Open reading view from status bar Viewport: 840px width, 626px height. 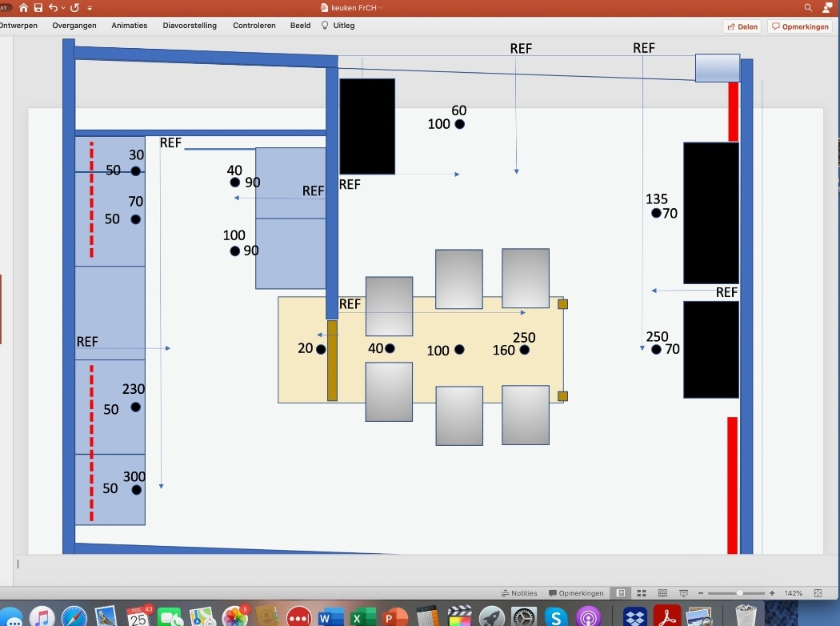coord(662,593)
